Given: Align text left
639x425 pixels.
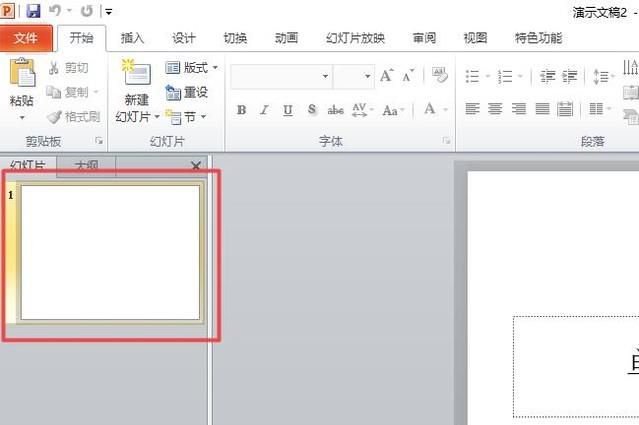Looking at the screenshot, I should pos(472,109).
